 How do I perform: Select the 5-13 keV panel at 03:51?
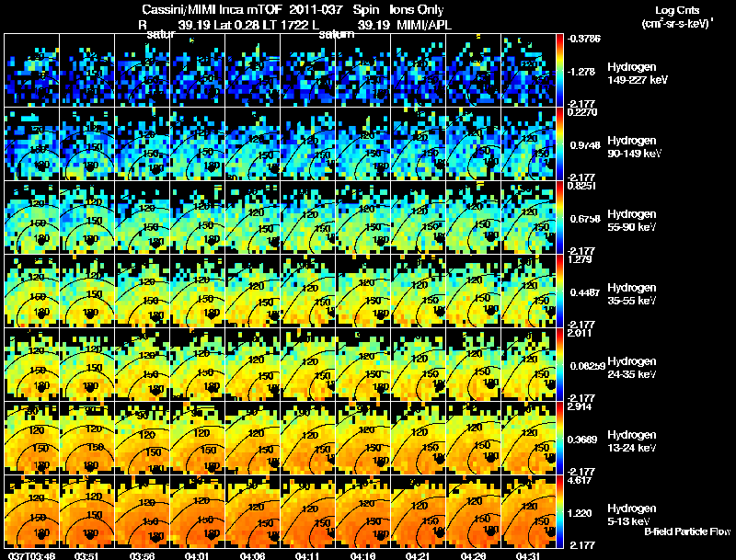(x=86, y=511)
